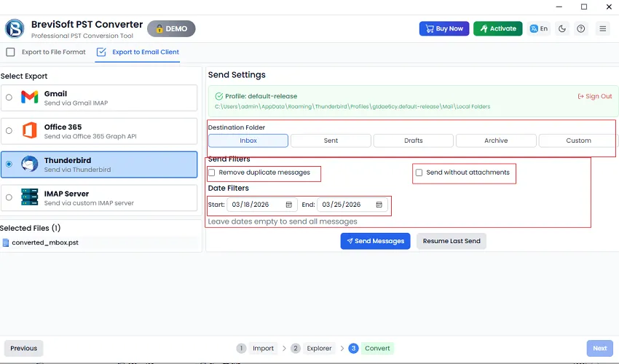Open the En language selector
Screen dimensions: 619x364
click(x=539, y=28)
